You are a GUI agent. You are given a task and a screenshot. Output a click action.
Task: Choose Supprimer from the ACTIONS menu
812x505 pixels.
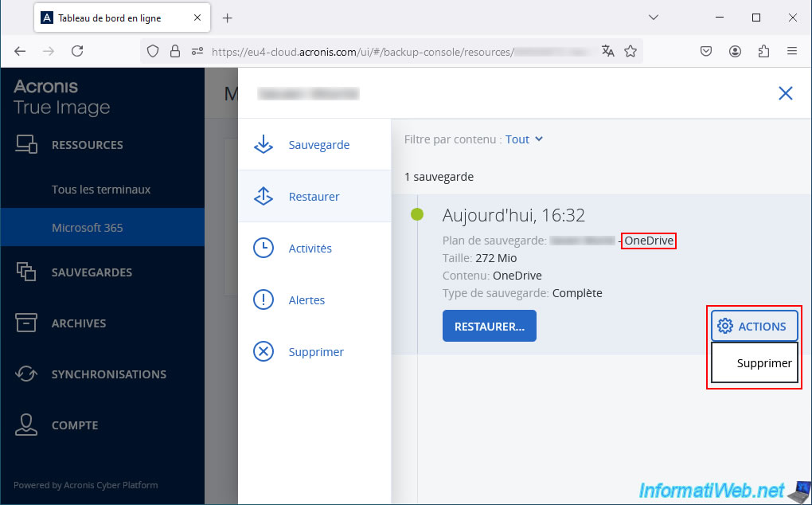(755, 362)
